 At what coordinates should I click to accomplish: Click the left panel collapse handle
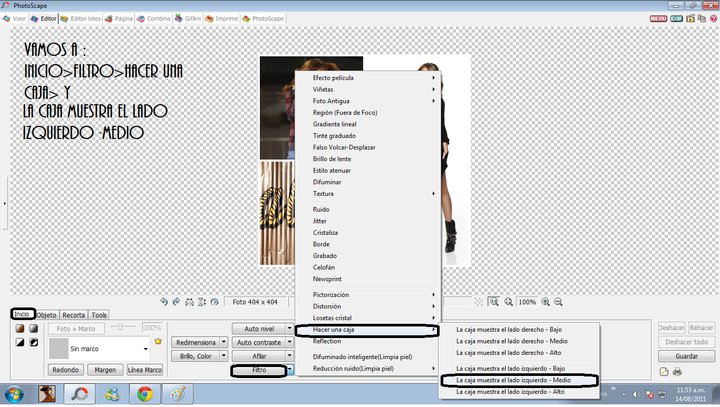pos(5,203)
